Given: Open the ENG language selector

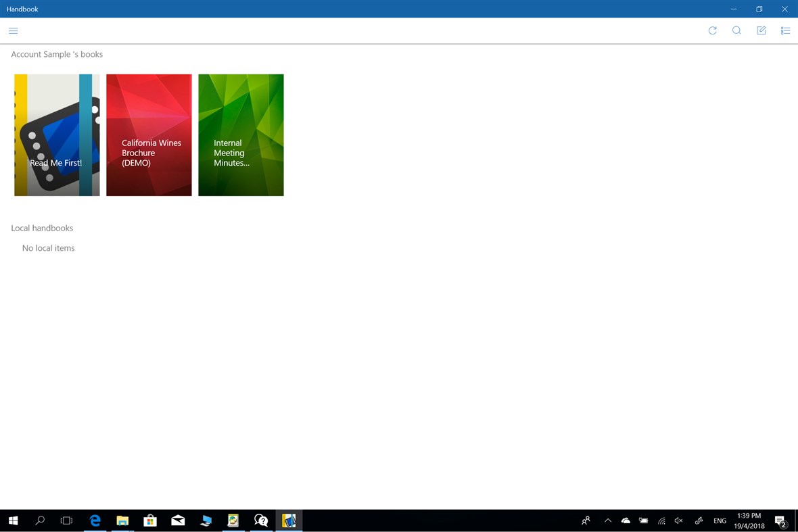Looking at the screenshot, I should 720,521.
